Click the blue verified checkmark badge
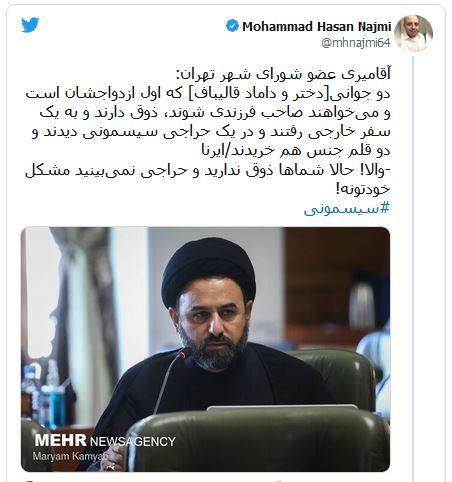Image resolution: width=452 pixels, height=482 pixels. (232, 26)
